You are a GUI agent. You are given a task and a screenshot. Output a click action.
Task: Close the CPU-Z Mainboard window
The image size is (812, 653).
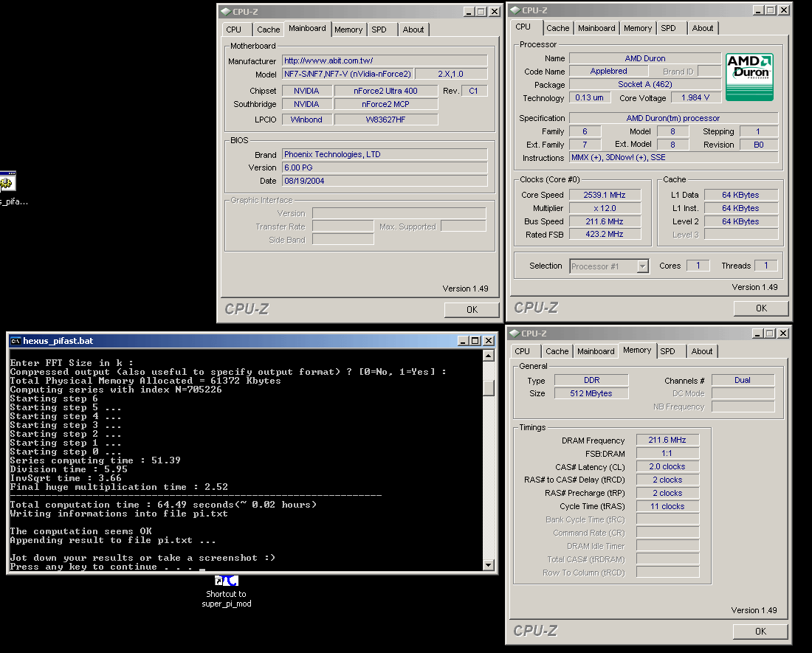tap(495, 11)
